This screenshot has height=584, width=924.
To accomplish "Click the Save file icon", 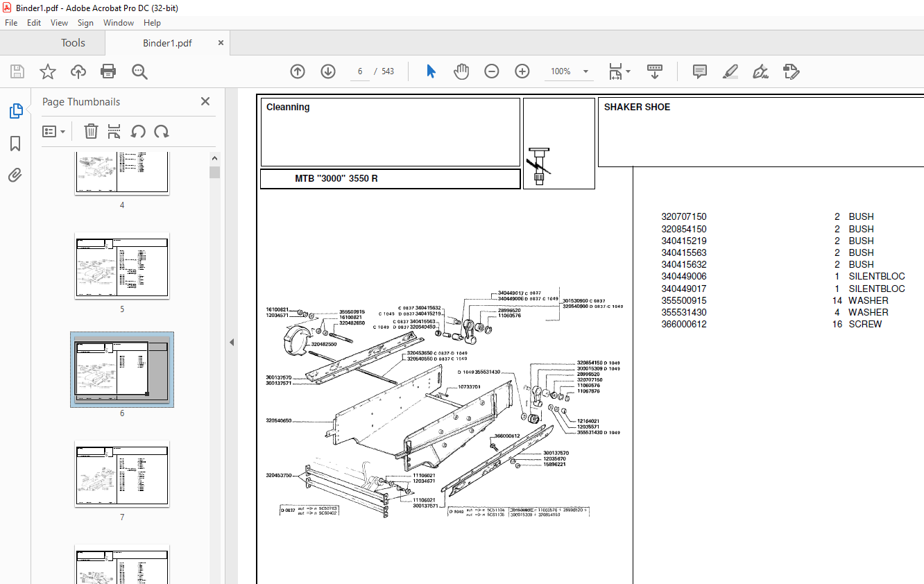I will (x=17, y=71).
